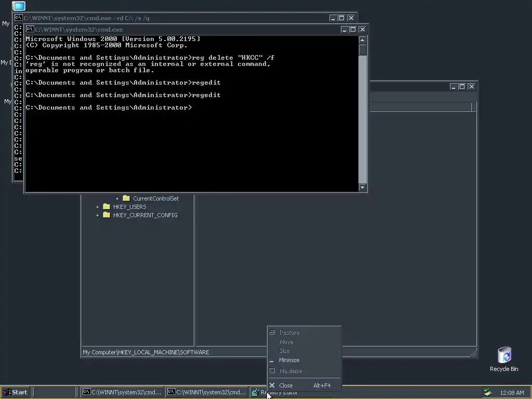
Task: Open front cmd.exe window system menu icon
Action: (x=30, y=29)
